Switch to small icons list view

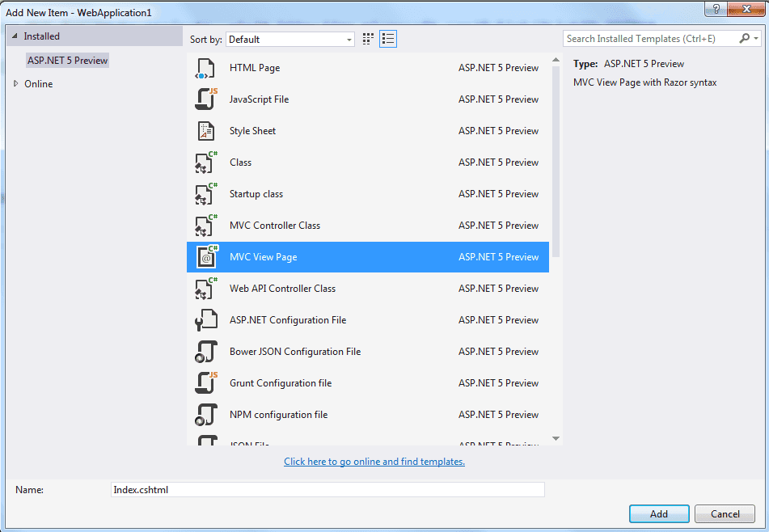[x=388, y=39]
